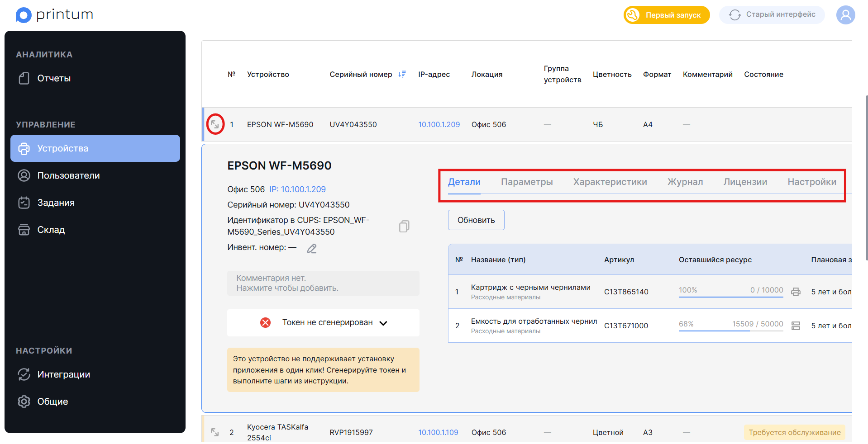Click the Обновить button
The width and height of the screenshot is (868, 444).
pyautogui.click(x=476, y=220)
